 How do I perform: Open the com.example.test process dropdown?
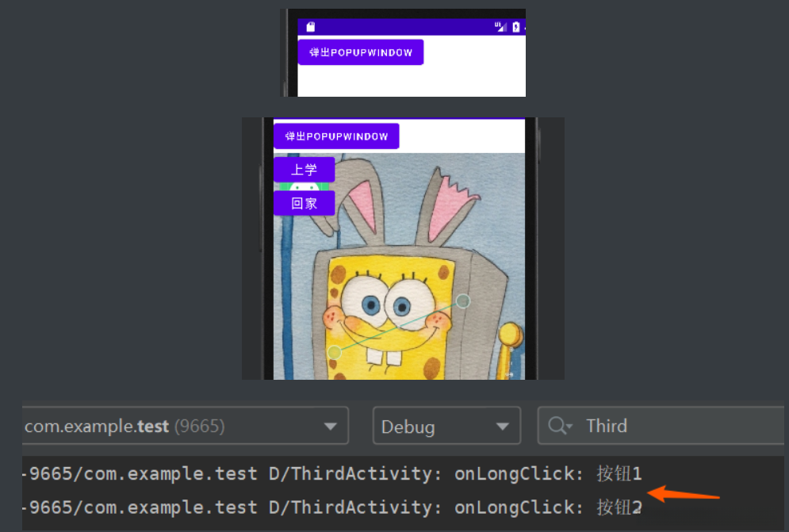point(186,426)
